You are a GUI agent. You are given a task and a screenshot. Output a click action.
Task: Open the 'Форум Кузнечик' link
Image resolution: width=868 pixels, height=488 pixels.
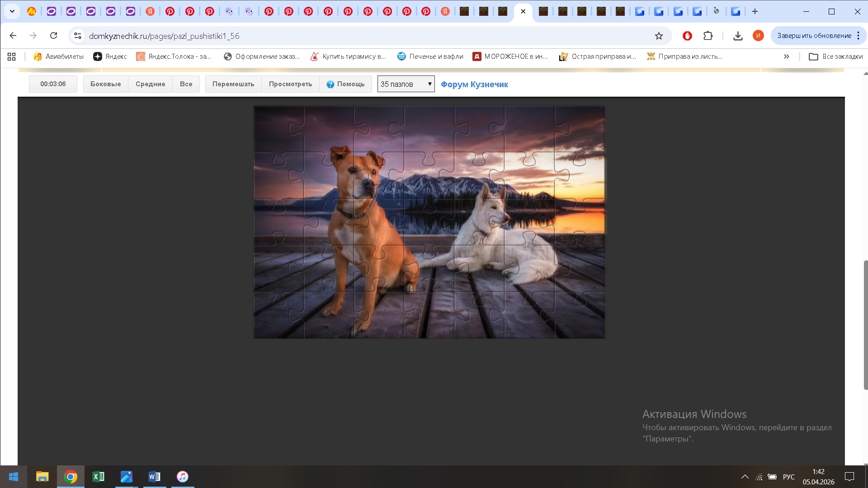point(474,84)
